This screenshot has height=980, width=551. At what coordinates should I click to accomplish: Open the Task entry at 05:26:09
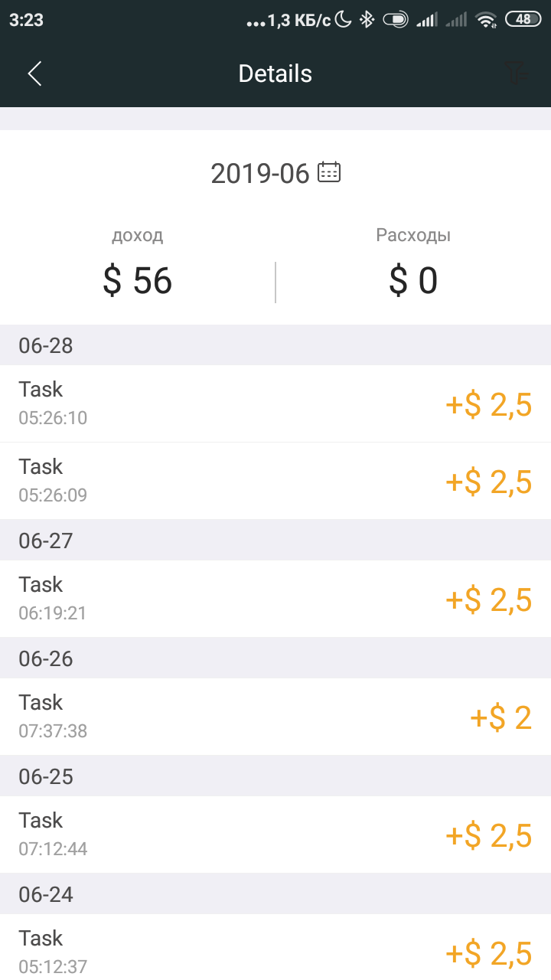(275, 481)
